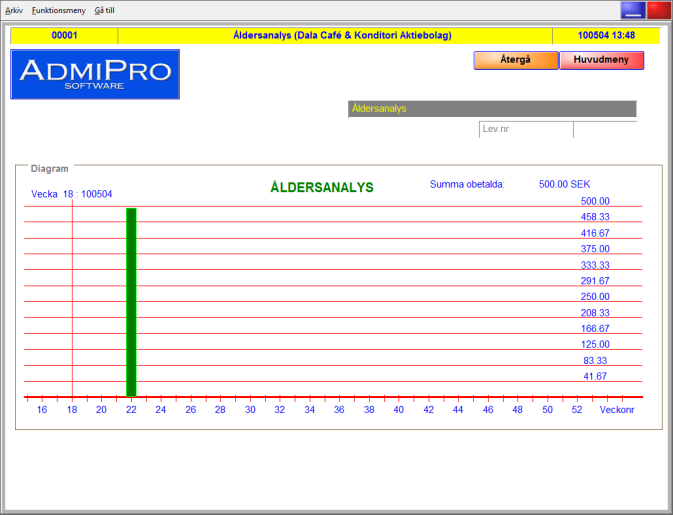Viewport: 673px width, 515px height.
Task: Click week number 34 on the axis
Action: click(309, 410)
